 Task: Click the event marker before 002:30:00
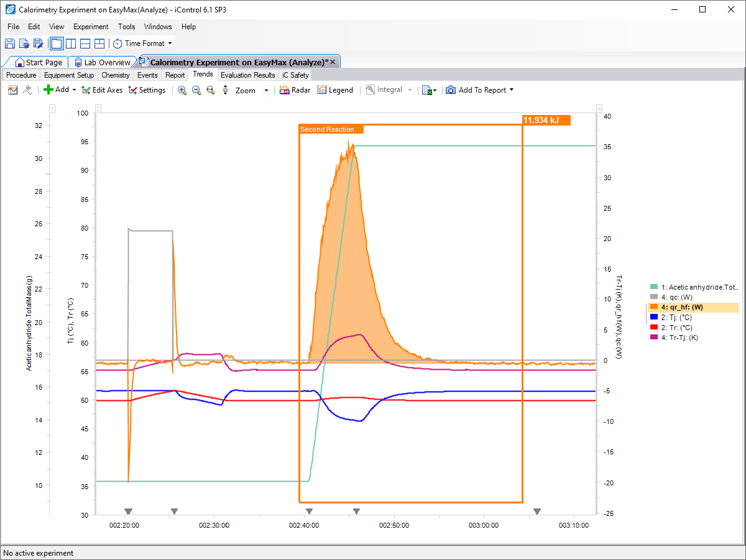click(x=174, y=512)
